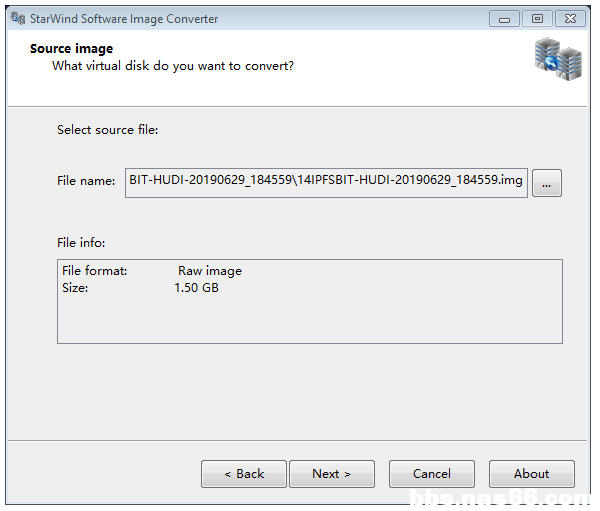Click the "Select source file:" label
This screenshot has width=600, height=511.
pos(108,130)
